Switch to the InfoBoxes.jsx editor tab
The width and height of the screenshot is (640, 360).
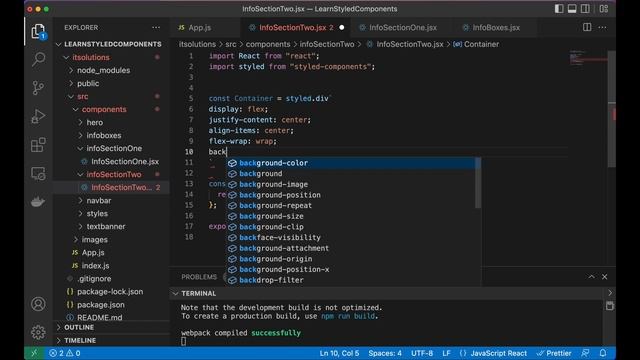pos(496,28)
